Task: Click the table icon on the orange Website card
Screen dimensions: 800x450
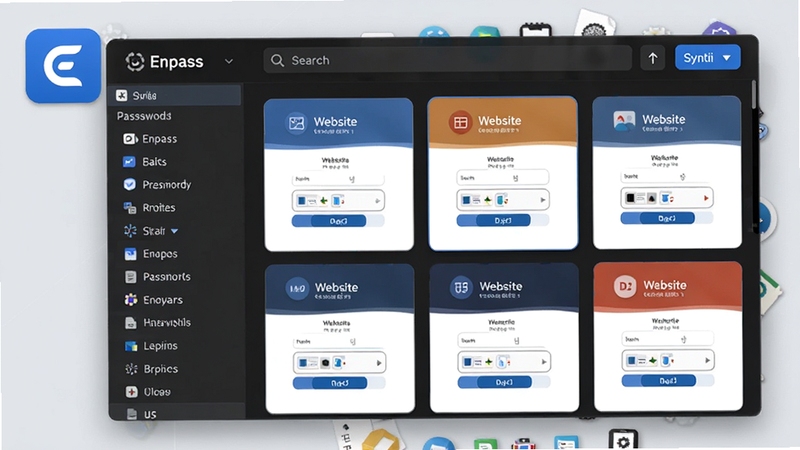Action: [x=460, y=122]
